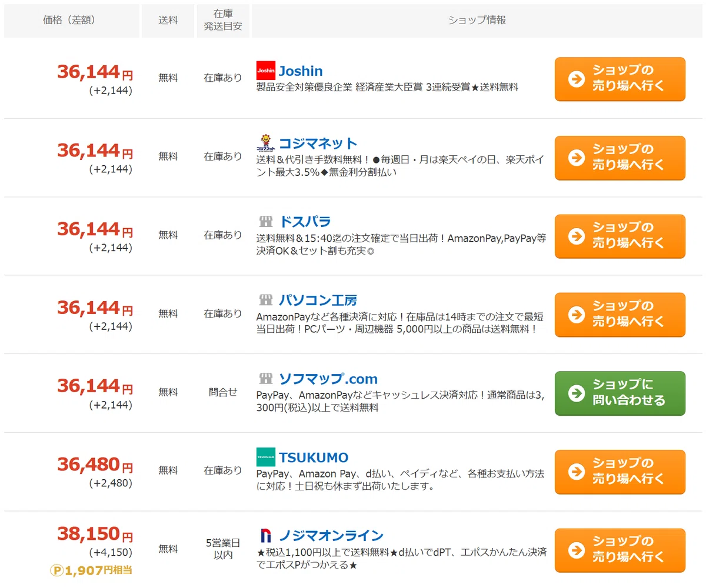Click the 問合せ stock status for ソフマップ.com
Image resolution: width=706 pixels, height=588 pixels.
tap(223, 392)
